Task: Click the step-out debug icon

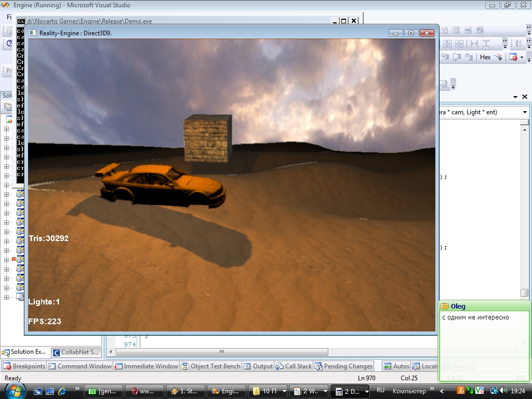Action: coord(469,57)
